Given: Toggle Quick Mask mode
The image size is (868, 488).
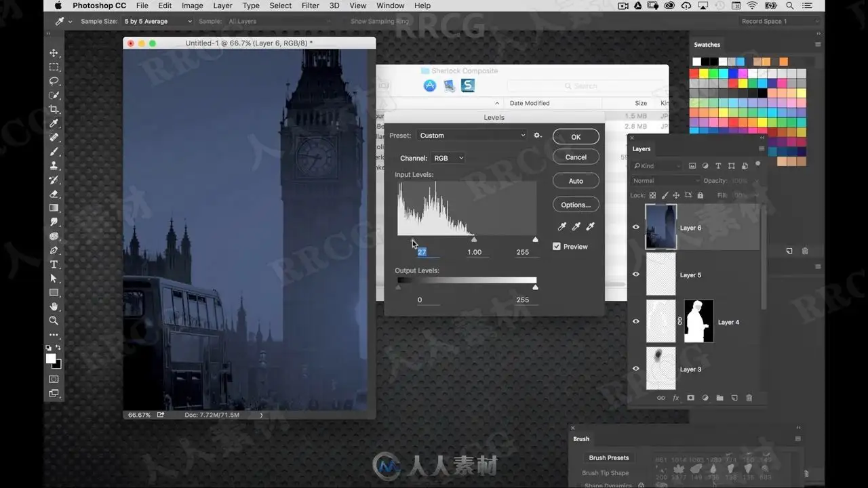Looking at the screenshot, I should point(54,380).
